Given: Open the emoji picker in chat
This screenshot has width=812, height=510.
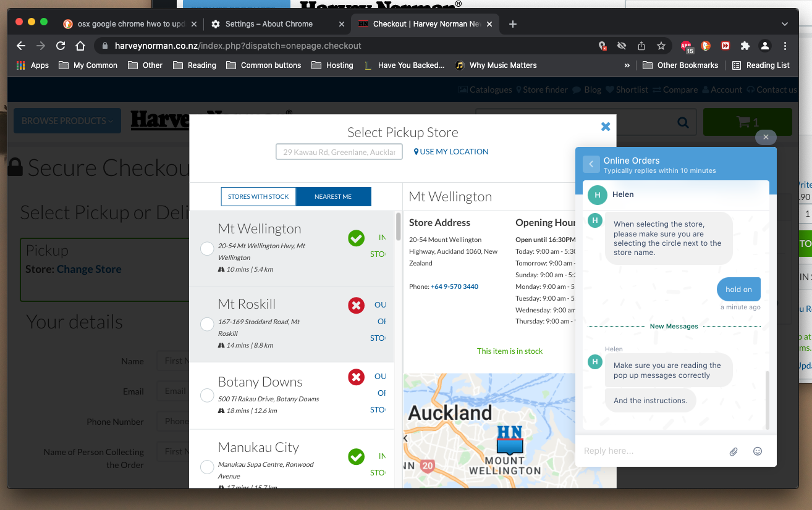Looking at the screenshot, I should coord(758,451).
